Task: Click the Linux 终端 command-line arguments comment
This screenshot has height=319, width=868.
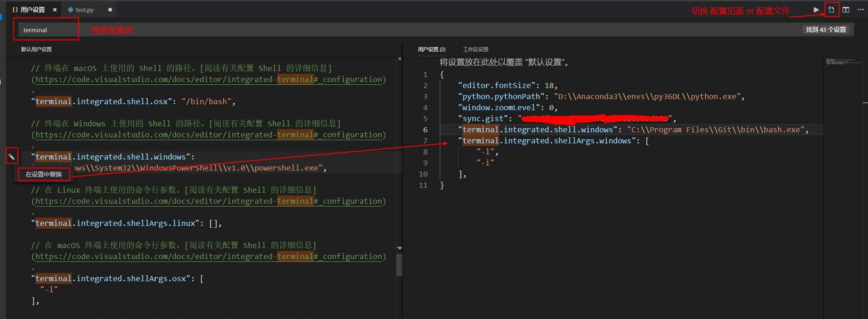Action: tap(174, 190)
